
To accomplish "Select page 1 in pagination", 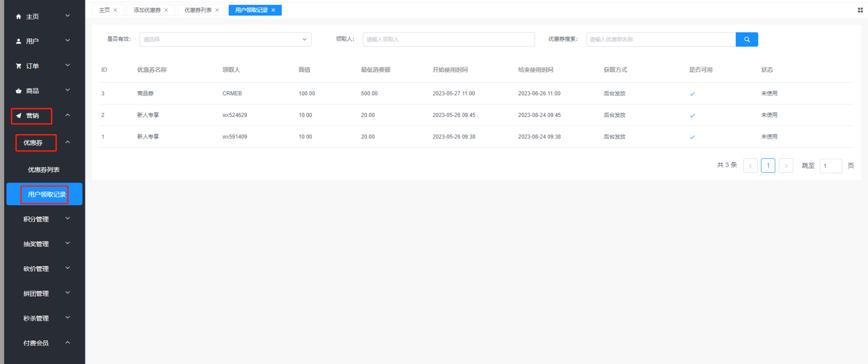I will (768, 166).
